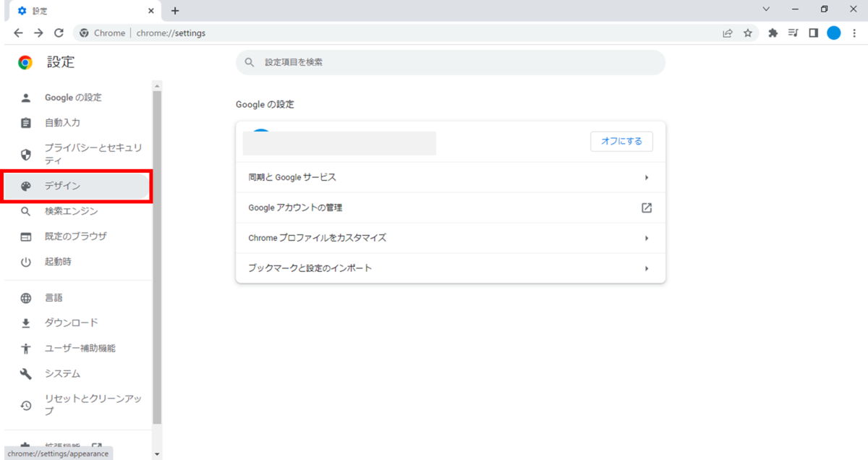Close the 設定 tab

click(x=151, y=11)
